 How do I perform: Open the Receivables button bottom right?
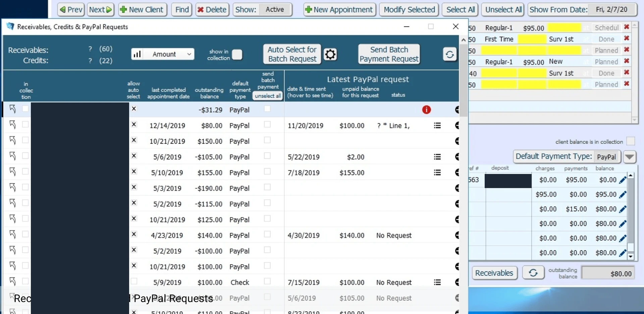[494, 273]
